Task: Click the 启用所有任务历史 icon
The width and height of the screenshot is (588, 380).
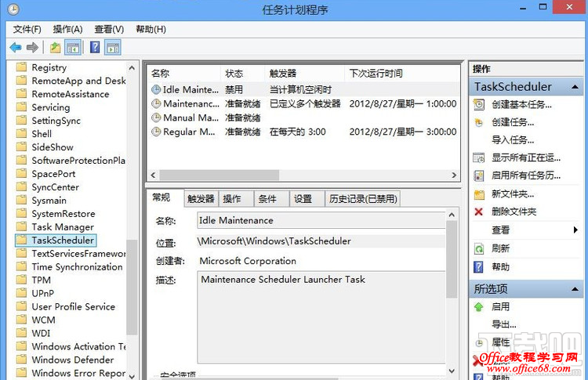Action: click(479, 176)
